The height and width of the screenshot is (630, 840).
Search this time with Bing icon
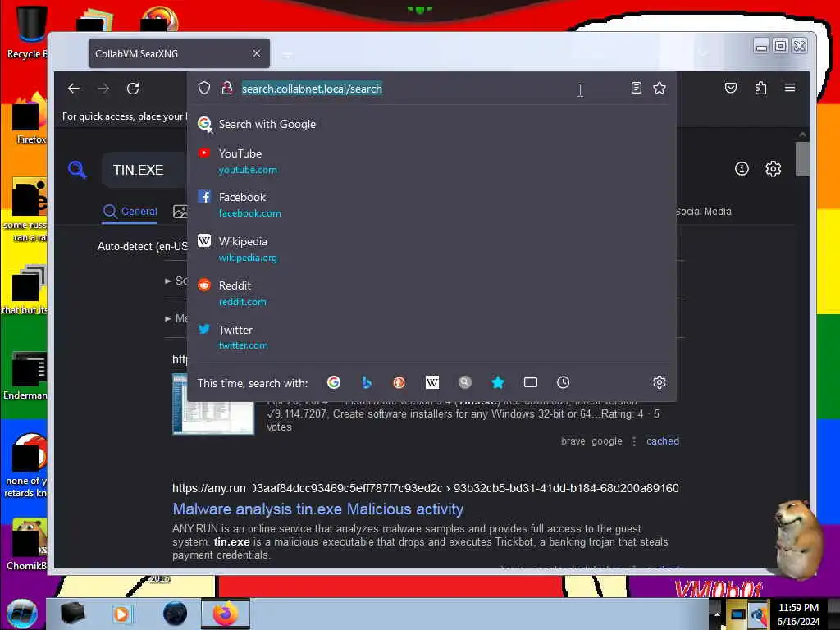(x=367, y=382)
